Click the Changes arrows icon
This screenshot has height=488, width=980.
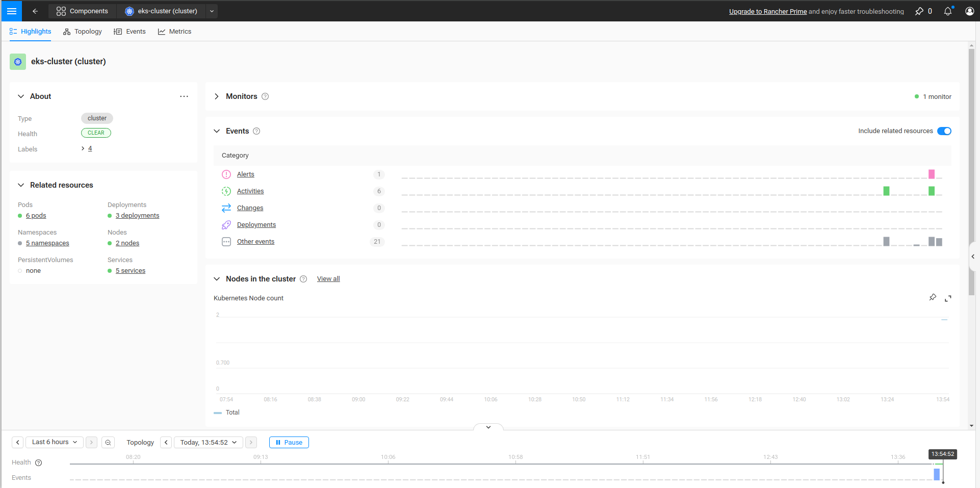pos(226,208)
